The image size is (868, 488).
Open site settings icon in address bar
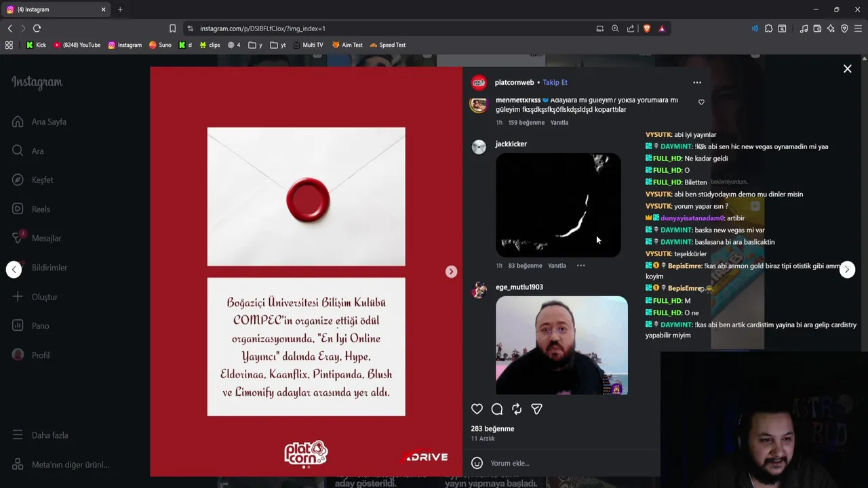(x=190, y=28)
